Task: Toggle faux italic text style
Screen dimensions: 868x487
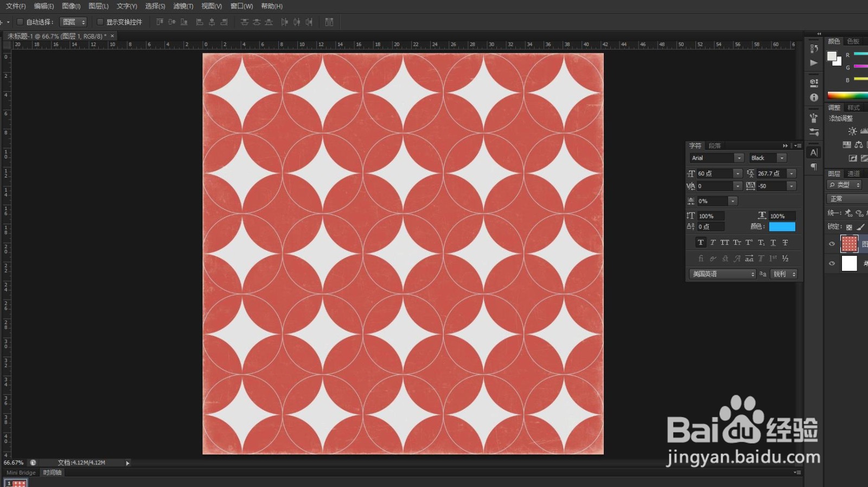Action: pyautogui.click(x=713, y=243)
